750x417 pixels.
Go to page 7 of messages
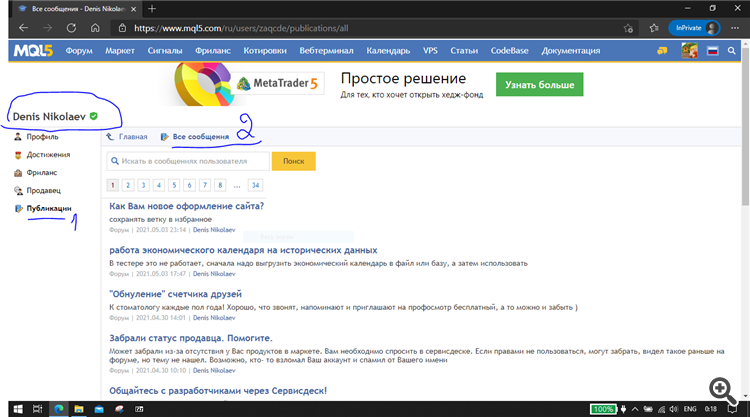[x=205, y=185]
